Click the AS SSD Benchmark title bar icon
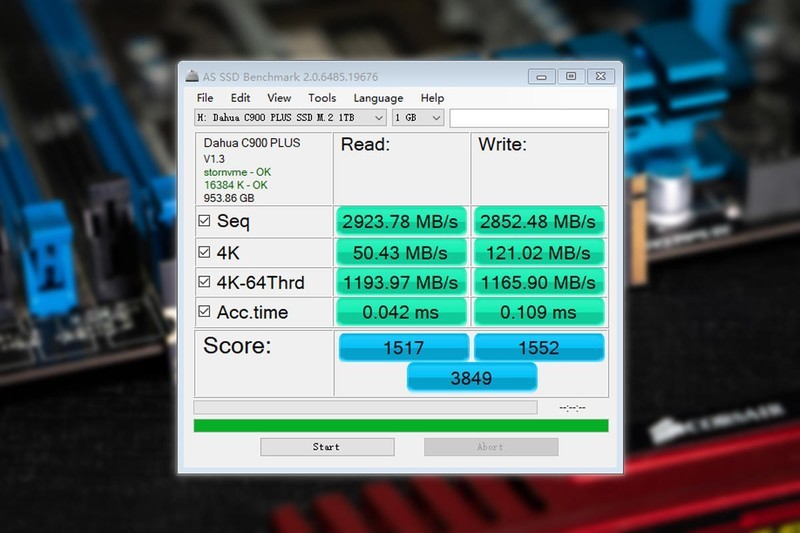This screenshot has width=800, height=533. coord(192,76)
